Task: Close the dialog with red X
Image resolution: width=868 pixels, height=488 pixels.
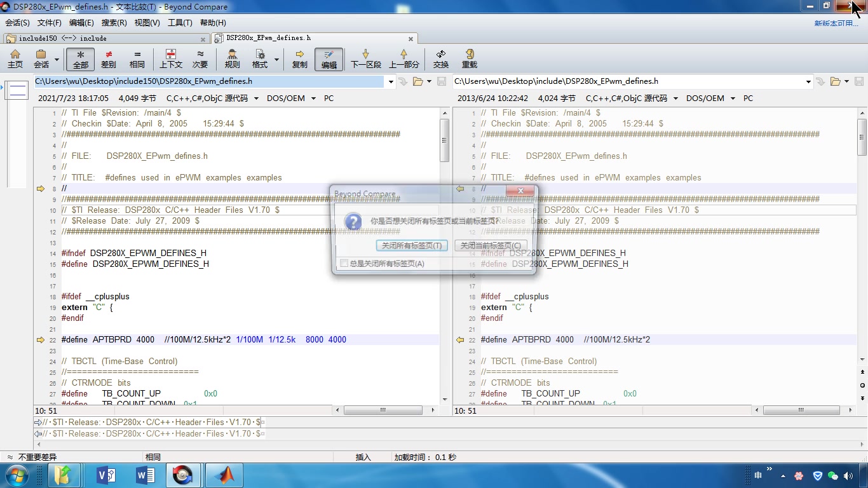Action: tap(520, 191)
